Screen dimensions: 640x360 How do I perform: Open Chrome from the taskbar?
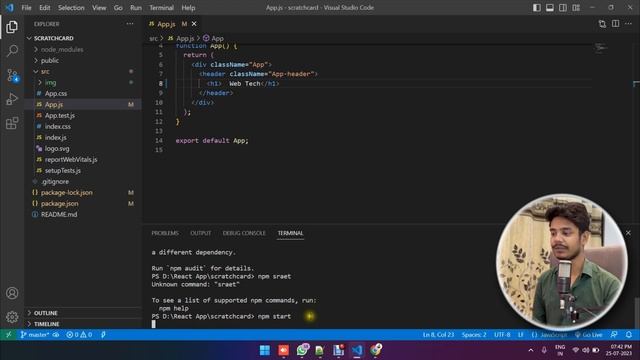[x=376, y=350]
